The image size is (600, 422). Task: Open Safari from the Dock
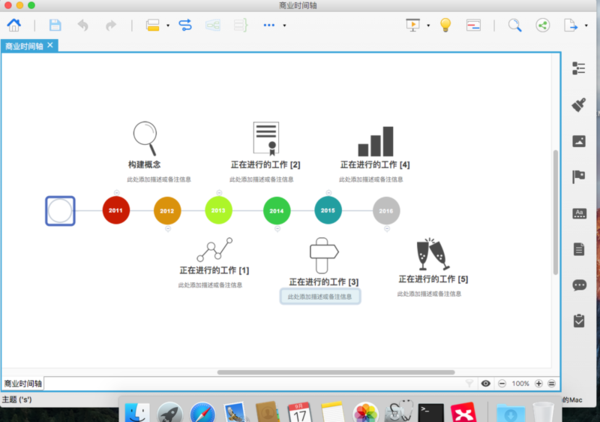coord(202,412)
